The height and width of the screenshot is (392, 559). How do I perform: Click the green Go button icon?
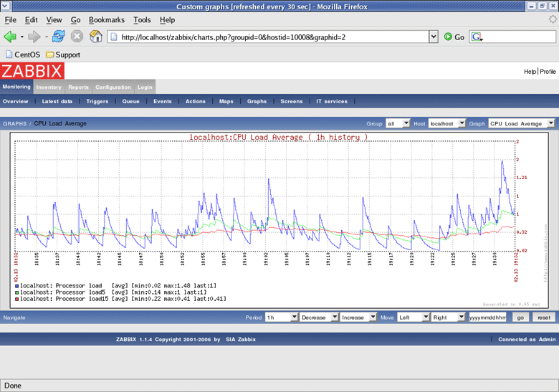[448, 37]
